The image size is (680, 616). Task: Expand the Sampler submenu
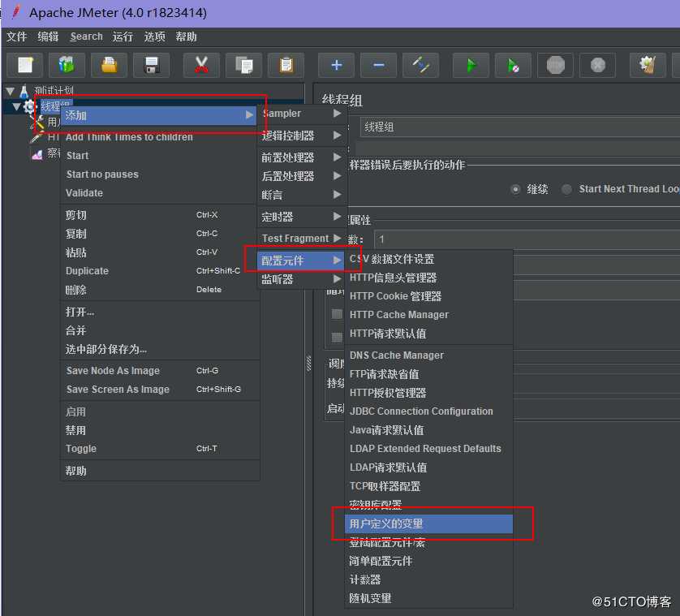pyautogui.click(x=302, y=114)
